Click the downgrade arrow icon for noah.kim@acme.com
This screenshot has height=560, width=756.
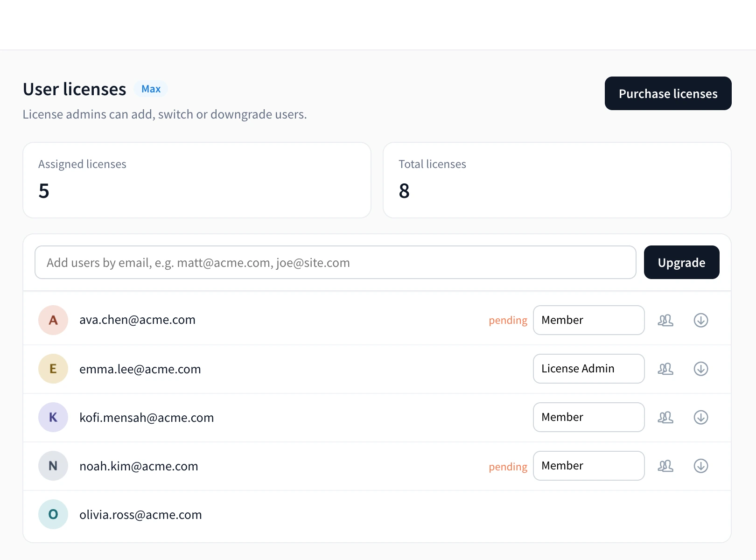coord(701,466)
